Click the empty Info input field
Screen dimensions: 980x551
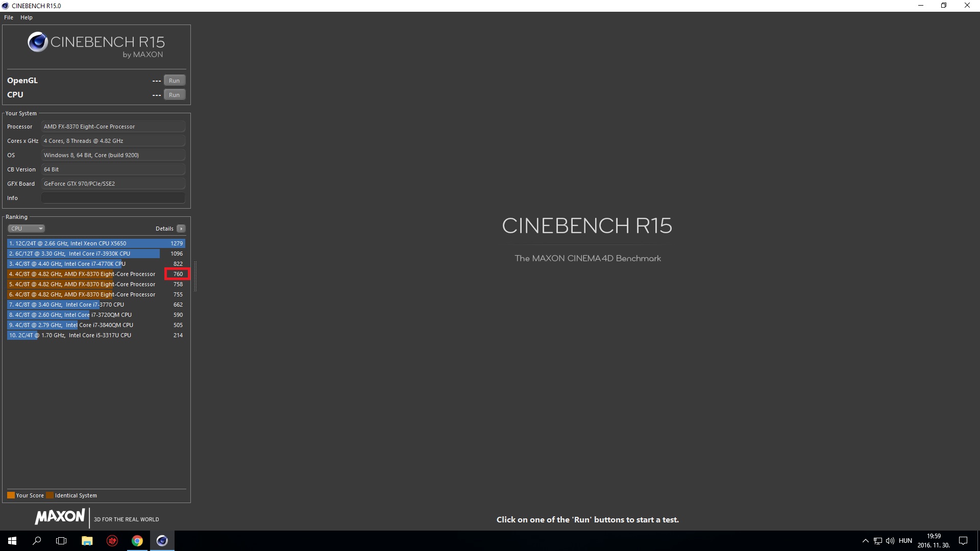pyautogui.click(x=113, y=198)
